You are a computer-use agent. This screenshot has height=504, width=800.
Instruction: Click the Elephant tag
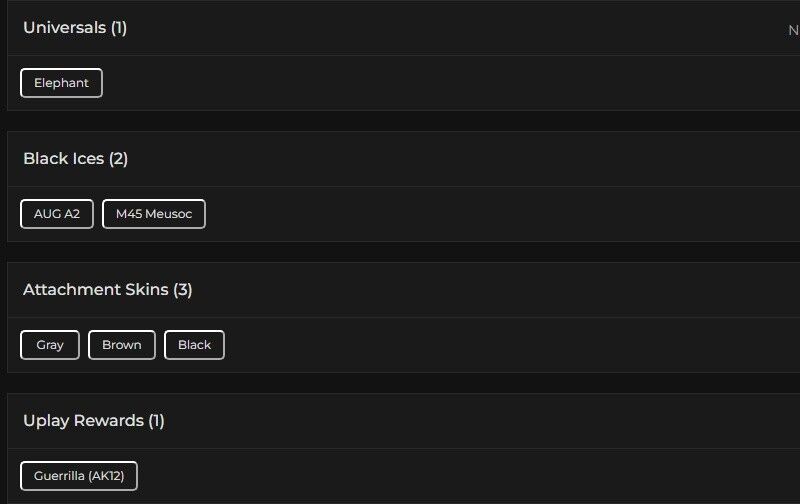(x=61, y=83)
